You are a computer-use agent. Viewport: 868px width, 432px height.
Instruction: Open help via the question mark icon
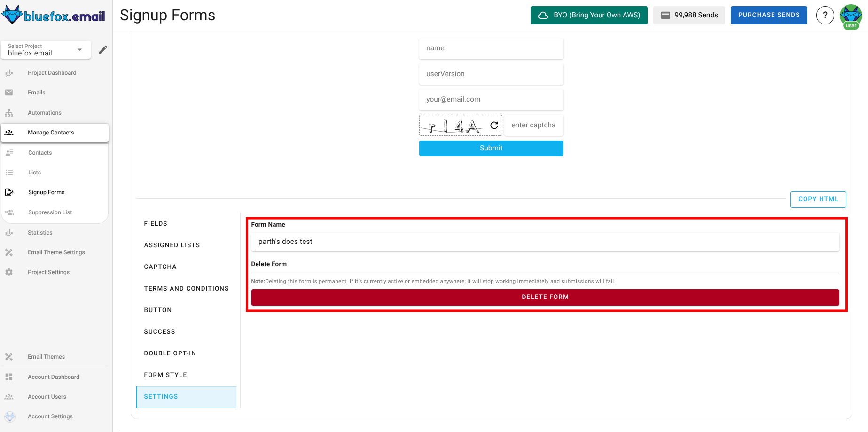tap(825, 15)
